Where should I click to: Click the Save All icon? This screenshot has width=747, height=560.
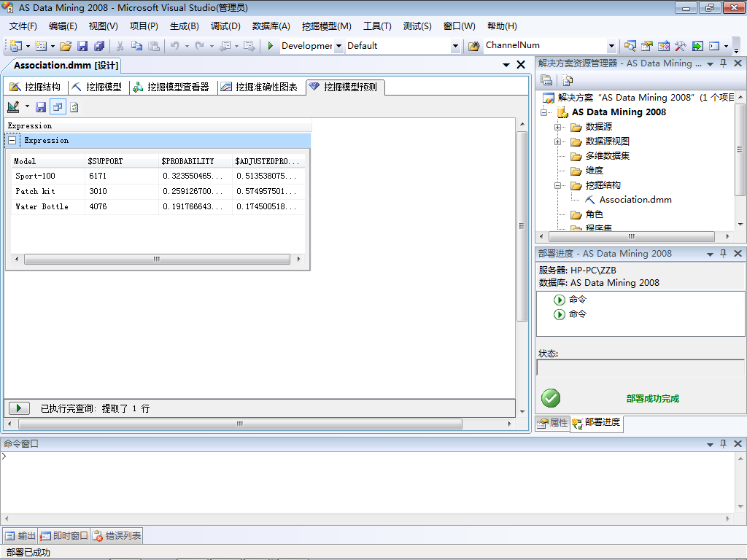click(x=99, y=46)
